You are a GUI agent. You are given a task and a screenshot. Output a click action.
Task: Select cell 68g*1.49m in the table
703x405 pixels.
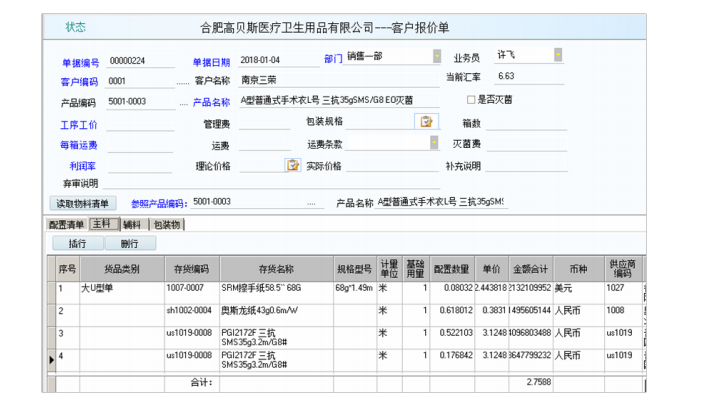(354, 293)
